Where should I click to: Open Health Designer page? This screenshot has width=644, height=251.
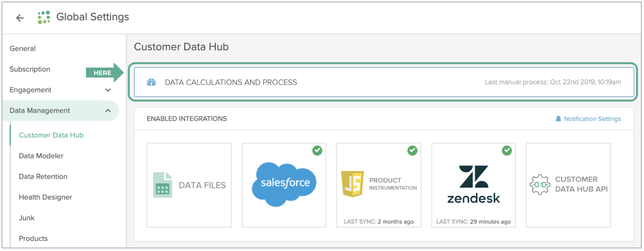tap(45, 197)
